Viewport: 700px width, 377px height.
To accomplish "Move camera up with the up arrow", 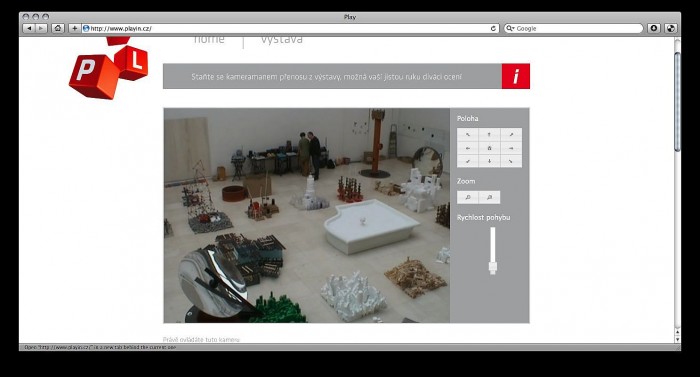I will tap(489, 134).
